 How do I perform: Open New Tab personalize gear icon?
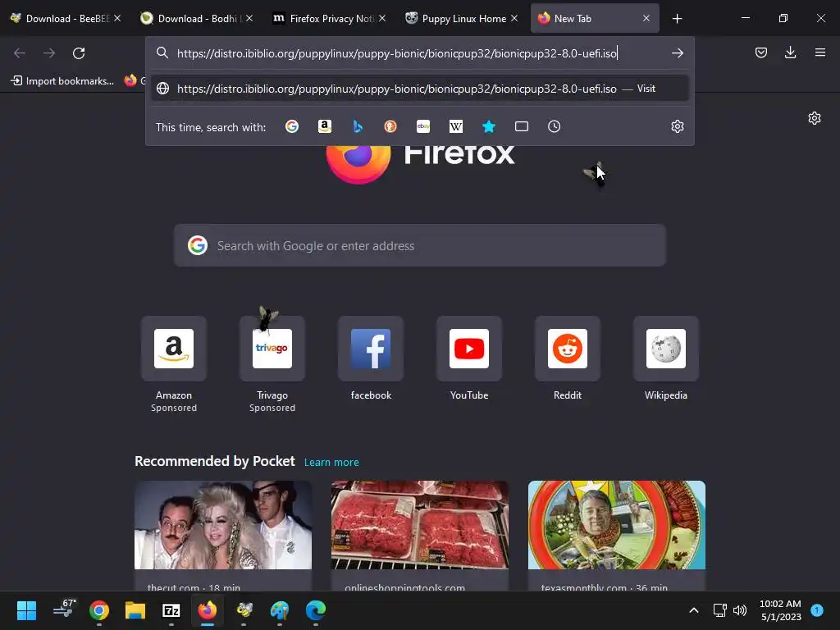[x=815, y=118]
